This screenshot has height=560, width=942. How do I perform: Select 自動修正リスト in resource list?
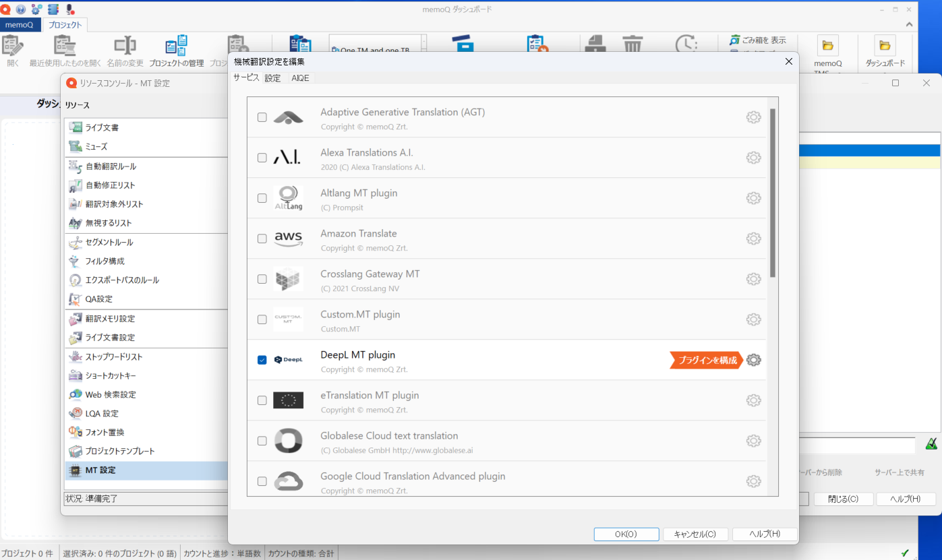tap(147, 185)
